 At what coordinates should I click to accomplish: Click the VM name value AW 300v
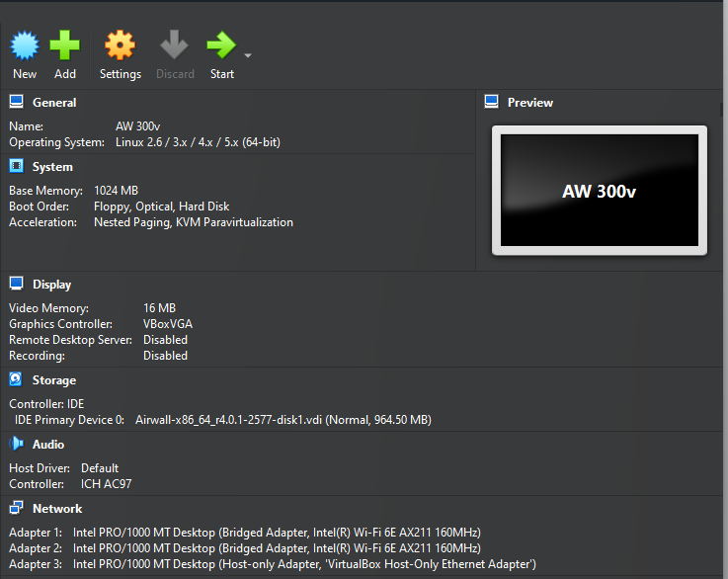(x=138, y=126)
